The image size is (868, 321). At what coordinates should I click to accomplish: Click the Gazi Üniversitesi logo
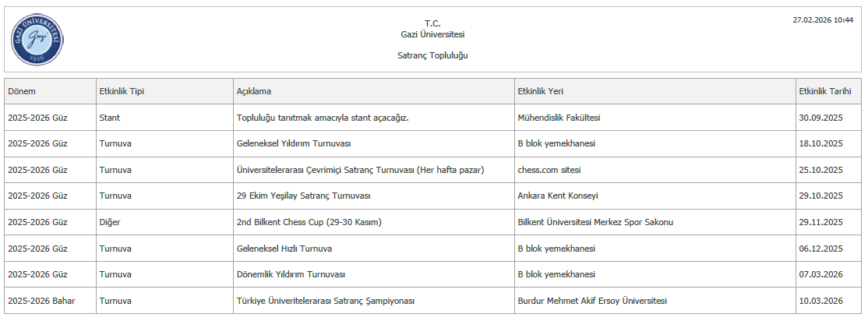[37, 39]
